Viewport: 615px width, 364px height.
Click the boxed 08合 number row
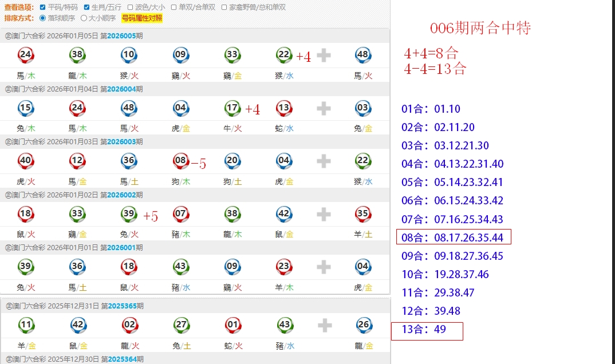[452, 238]
